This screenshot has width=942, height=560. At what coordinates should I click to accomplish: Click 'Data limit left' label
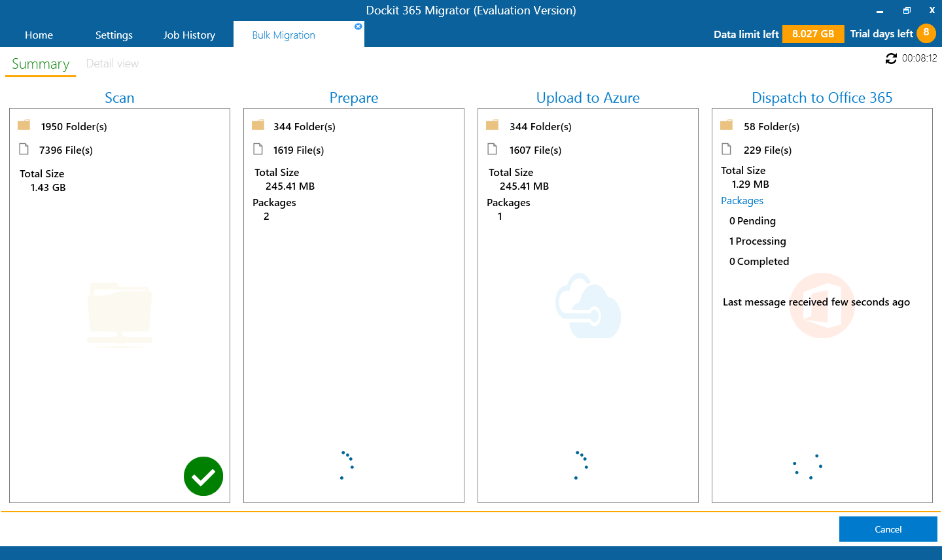click(746, 34)
